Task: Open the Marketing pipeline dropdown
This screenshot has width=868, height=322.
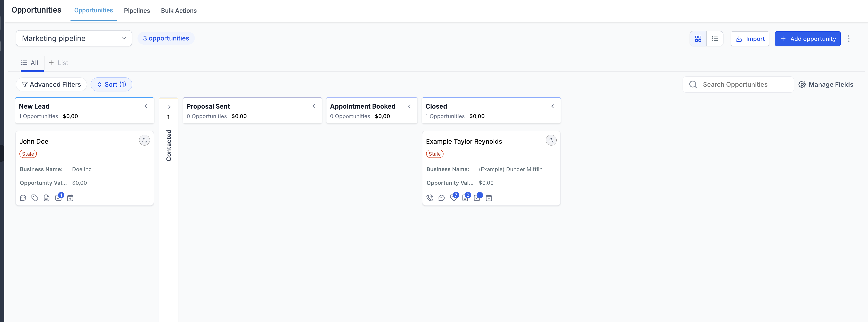Action: point(74,38)
